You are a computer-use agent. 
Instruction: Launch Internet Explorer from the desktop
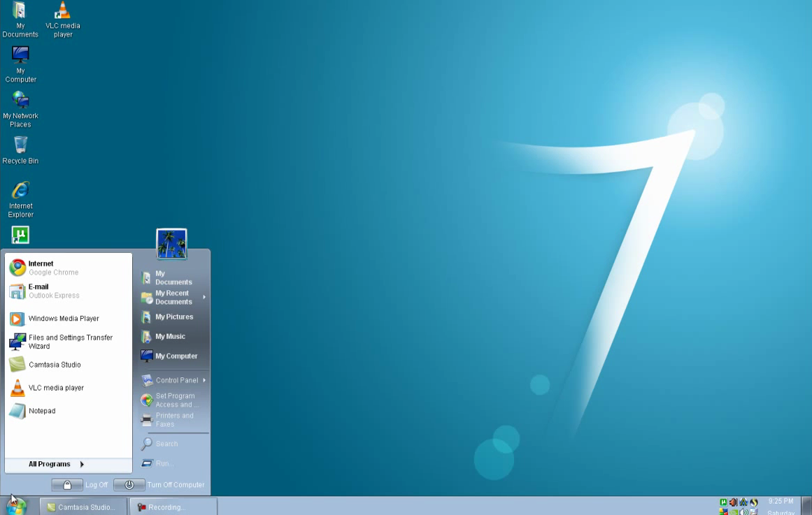(20, 199)
